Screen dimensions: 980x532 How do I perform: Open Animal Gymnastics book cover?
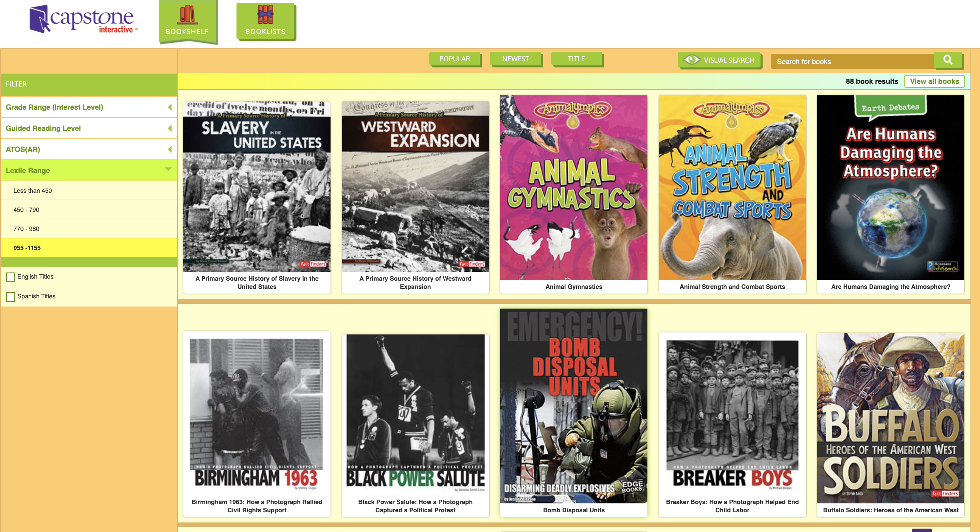click(x=574, y=187)
